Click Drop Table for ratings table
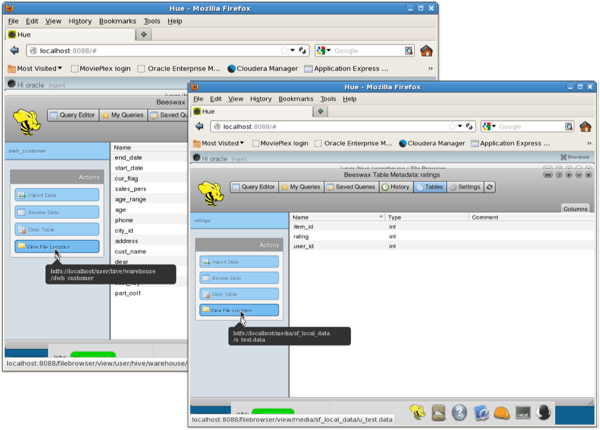Screen dimensions: 600x430 [x=239, y=294]
